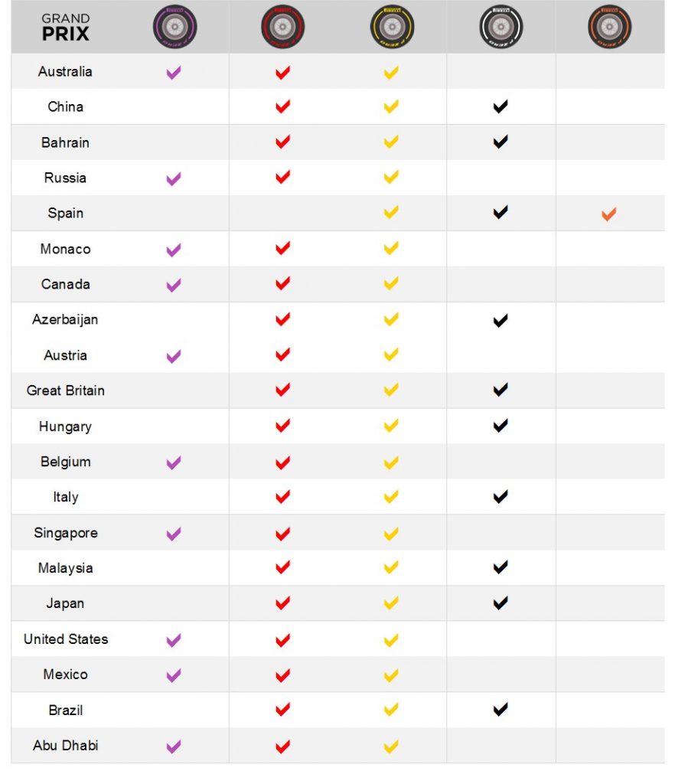The height and width of the screenshot is (784, 675).
Task: Click the GRAND PRIX header label
Action: (66, 27)
